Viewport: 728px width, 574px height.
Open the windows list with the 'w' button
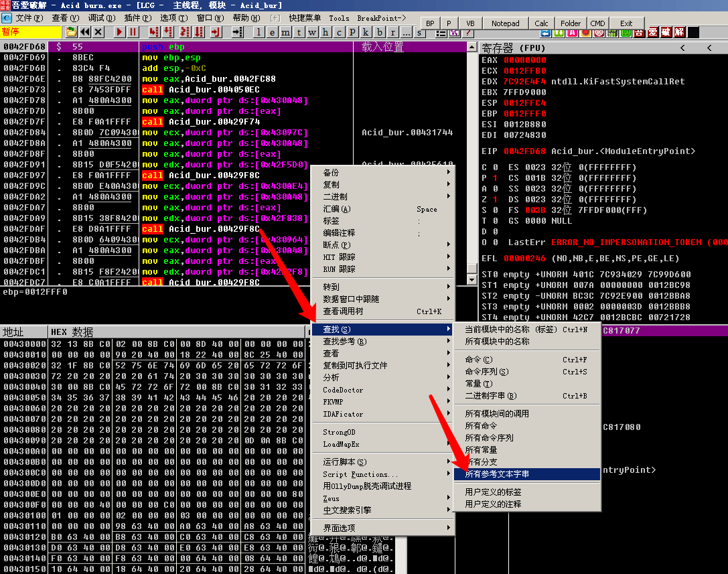pyautogui.click(x=312, y=32)
